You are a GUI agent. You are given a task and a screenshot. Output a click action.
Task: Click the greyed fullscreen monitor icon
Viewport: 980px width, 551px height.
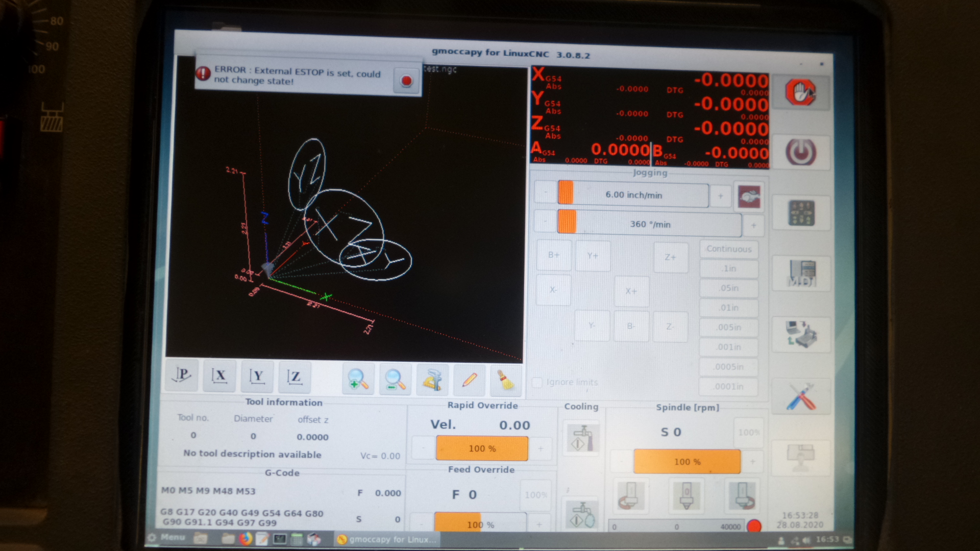pos(801,458)
